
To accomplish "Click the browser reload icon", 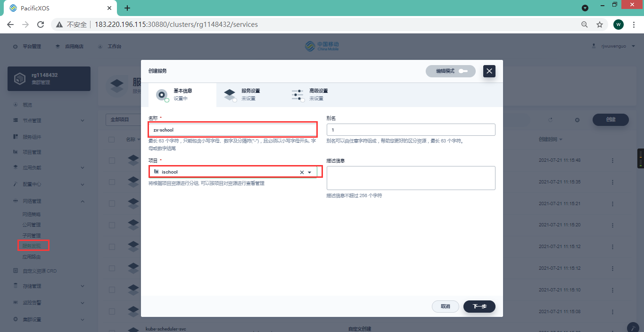I will [41, 25].
